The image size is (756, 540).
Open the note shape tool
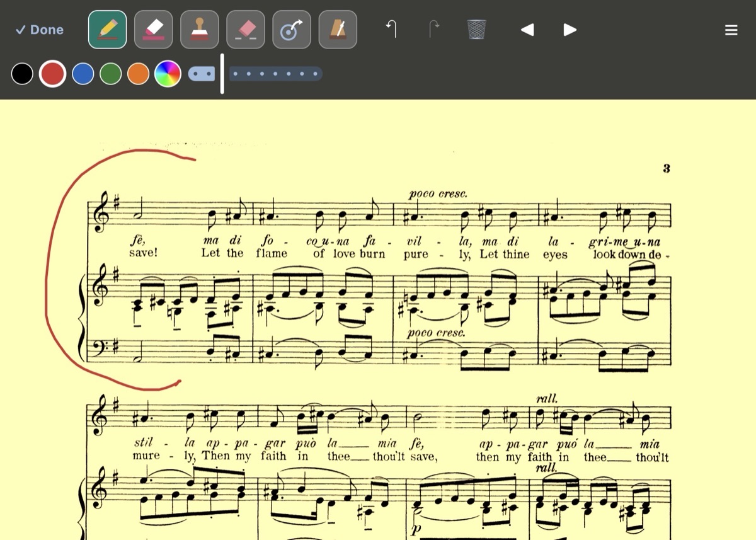click(x=292, y=30)
